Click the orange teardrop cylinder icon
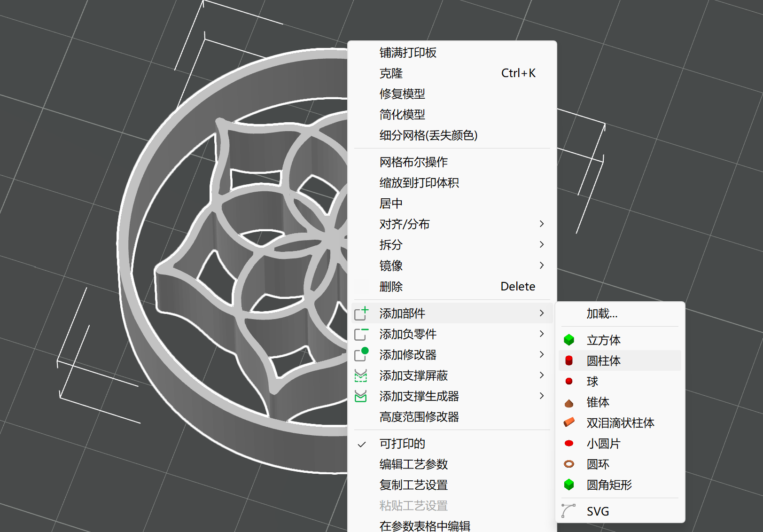Image resolution: width=763 pixels, height=532 pixels. [569, 422]
